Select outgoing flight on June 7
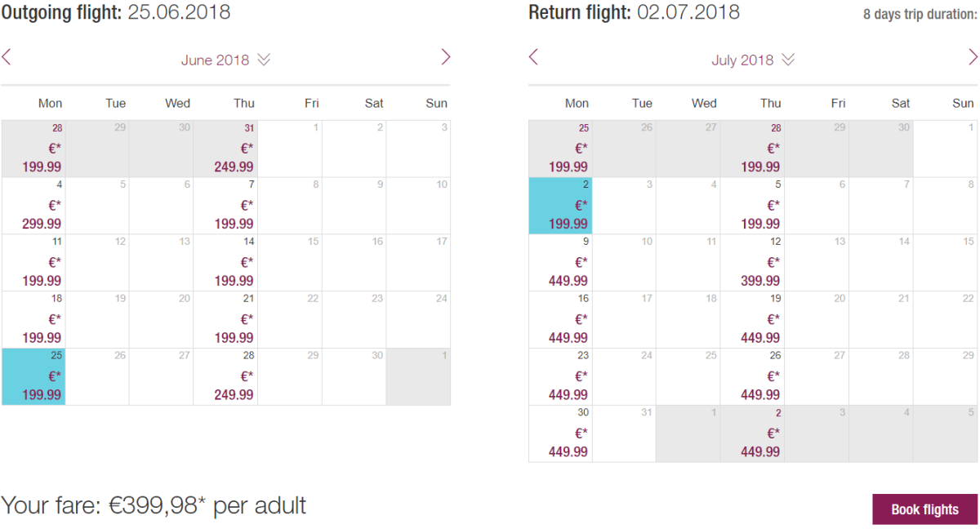 pyautogui.click(x=226, y=207)
